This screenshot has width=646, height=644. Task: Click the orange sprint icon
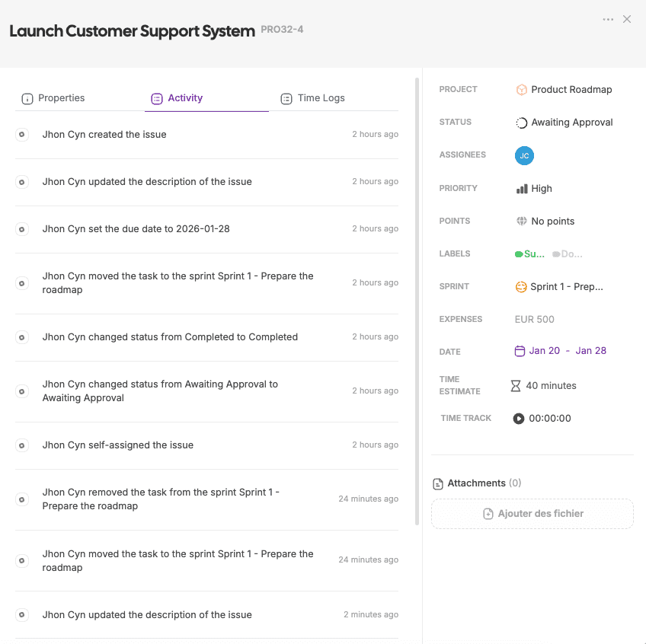[x=521, y=286]
